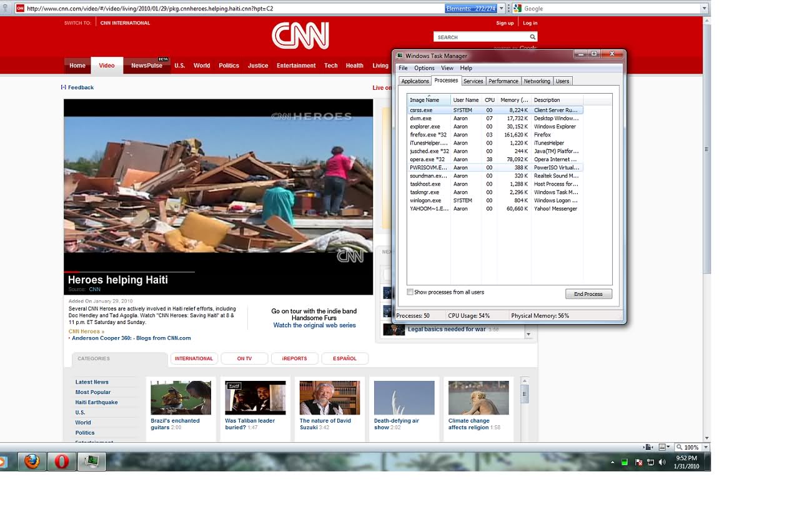Select the iREPORTS category tab
The height and width of the screenshot is (507, 812).
click(x=294, y=358)
